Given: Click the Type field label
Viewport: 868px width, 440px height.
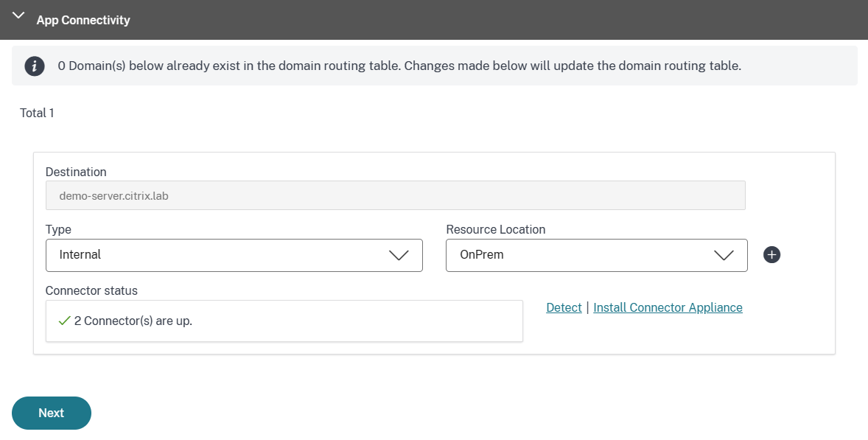Looking at the screenshot, I should 58,229.
